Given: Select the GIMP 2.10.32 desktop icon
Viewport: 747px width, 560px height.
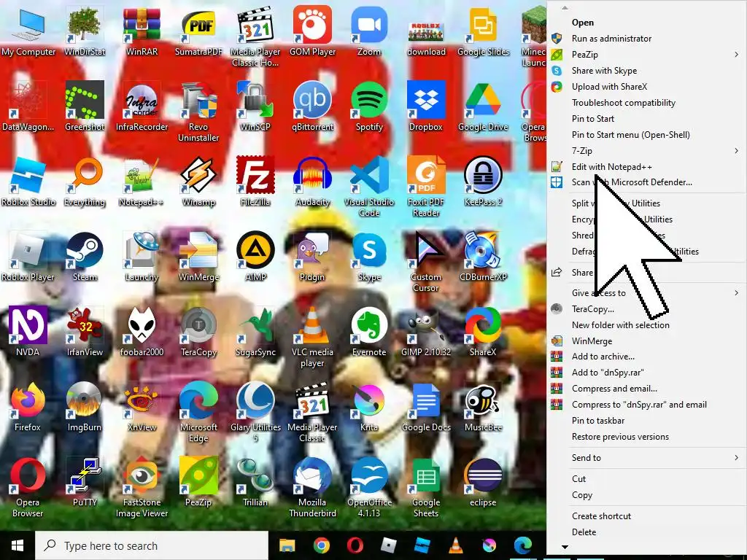Looking at the screenshot, I should click(426, 332).
